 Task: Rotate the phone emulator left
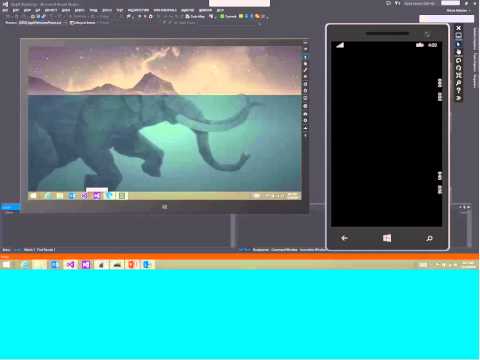tap(459, 60)
